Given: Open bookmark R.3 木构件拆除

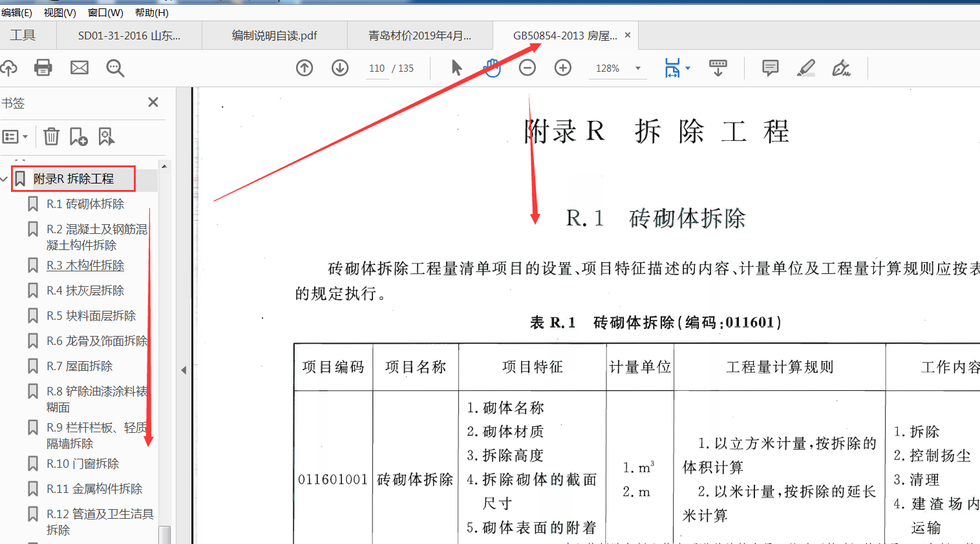Looking at the screenshot, I should pos(85,266).
